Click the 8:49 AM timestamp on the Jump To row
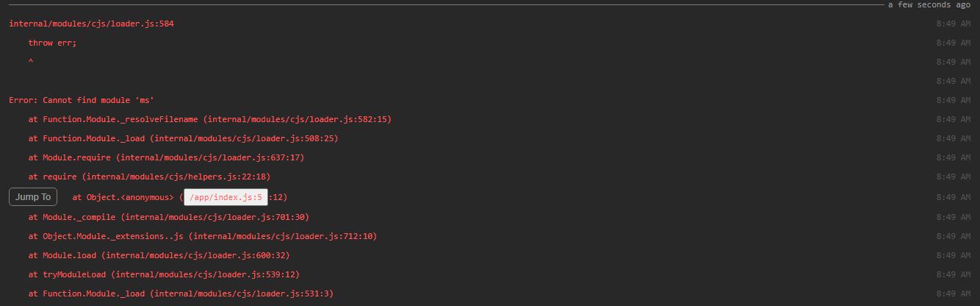This screenshot has height=306, width=980. click(x=953, y=197)
